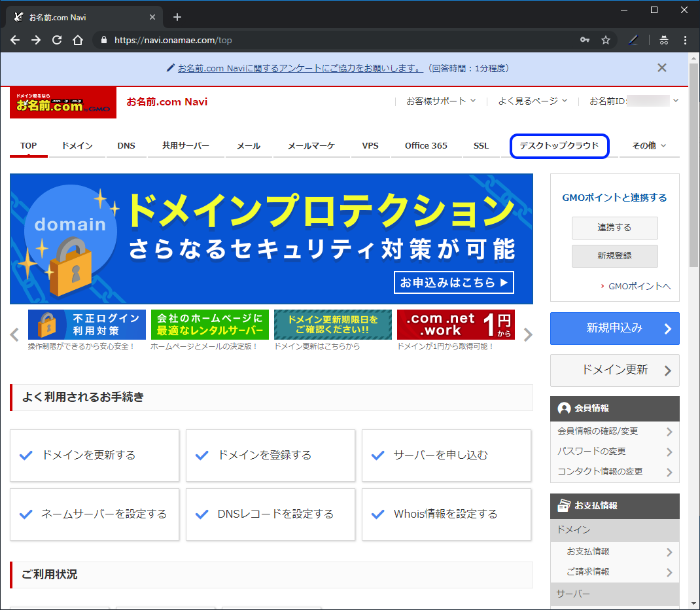Open the ドメイン更新期限日 banner
The width and height of the screenshot is (700, 610).
click(332, 325)
